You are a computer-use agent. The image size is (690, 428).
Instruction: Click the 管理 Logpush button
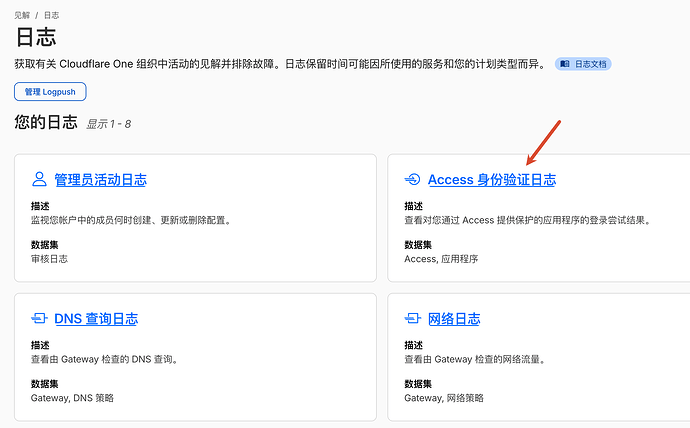tap(50, 91)
